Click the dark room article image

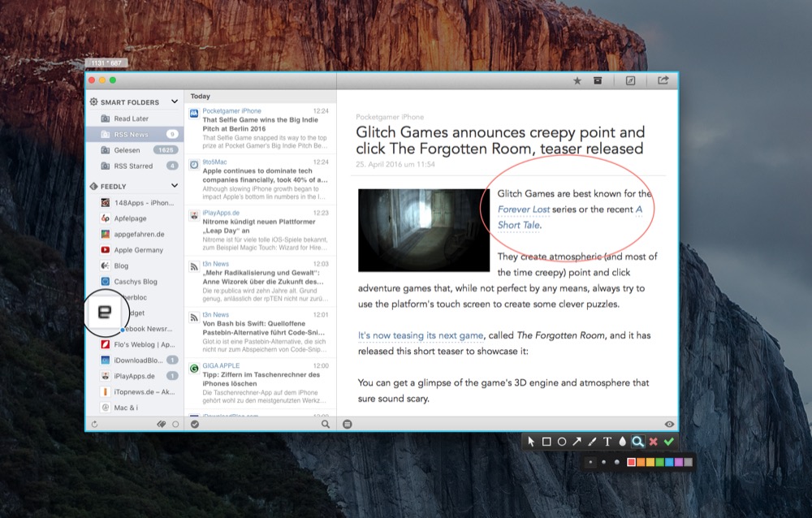424,230
